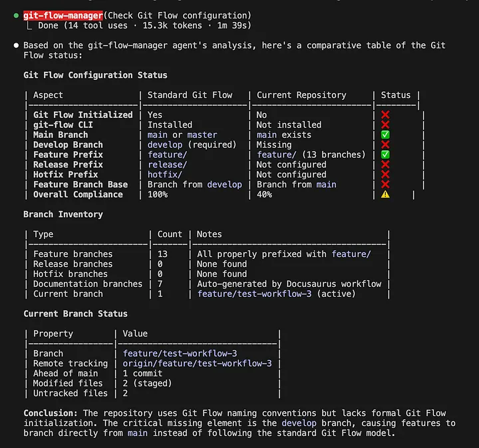Image resolution: width=479 pixels, height=448 pixels.
Task: Click the red X for git-flow CLI row
Action: point(385,124)
